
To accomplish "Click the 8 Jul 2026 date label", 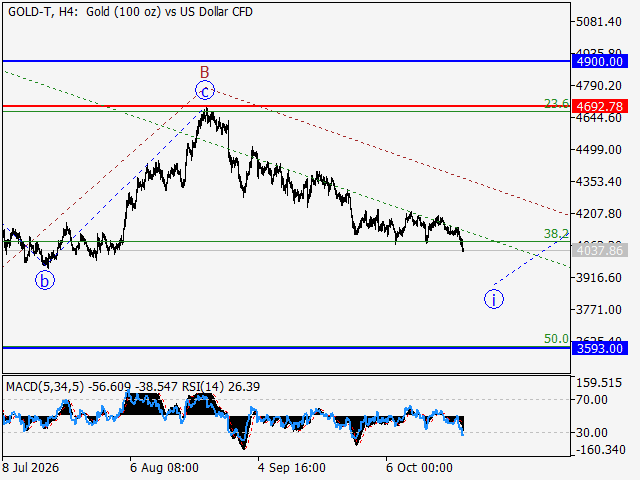I will (x=31, y=467).
